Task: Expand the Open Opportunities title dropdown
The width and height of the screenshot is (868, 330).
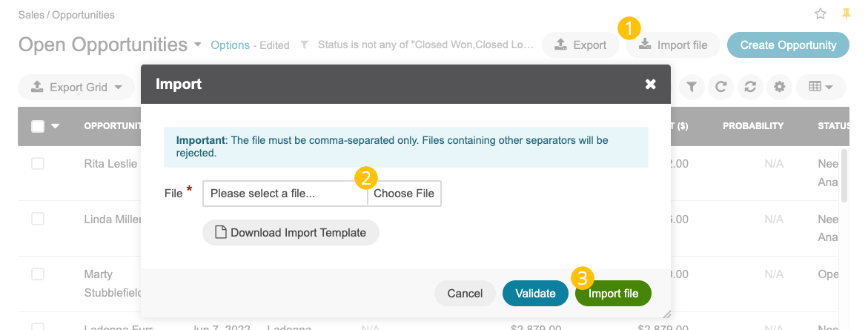Action: click(x=198, y=44)
